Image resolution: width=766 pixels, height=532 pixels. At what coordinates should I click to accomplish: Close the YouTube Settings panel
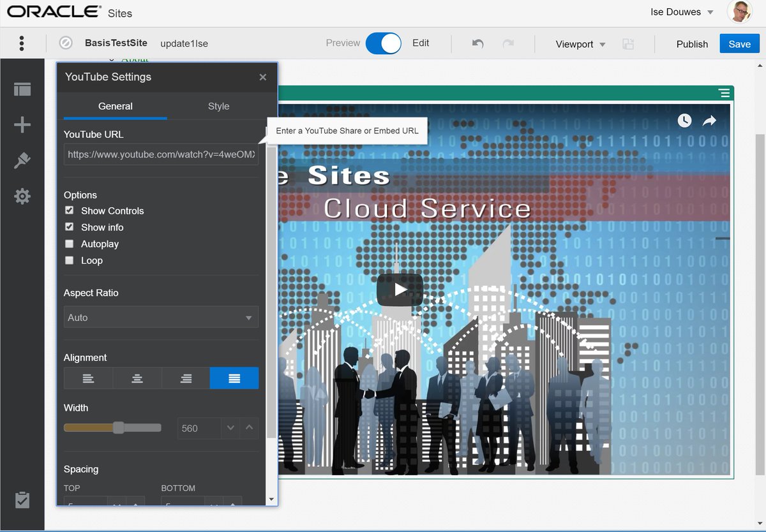(263, 77)
